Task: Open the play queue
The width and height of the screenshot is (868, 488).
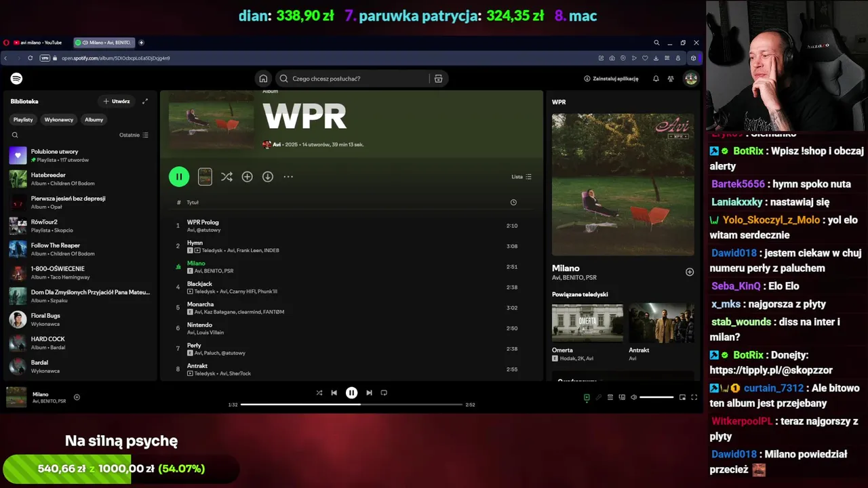Action: [x=610, y=397]
